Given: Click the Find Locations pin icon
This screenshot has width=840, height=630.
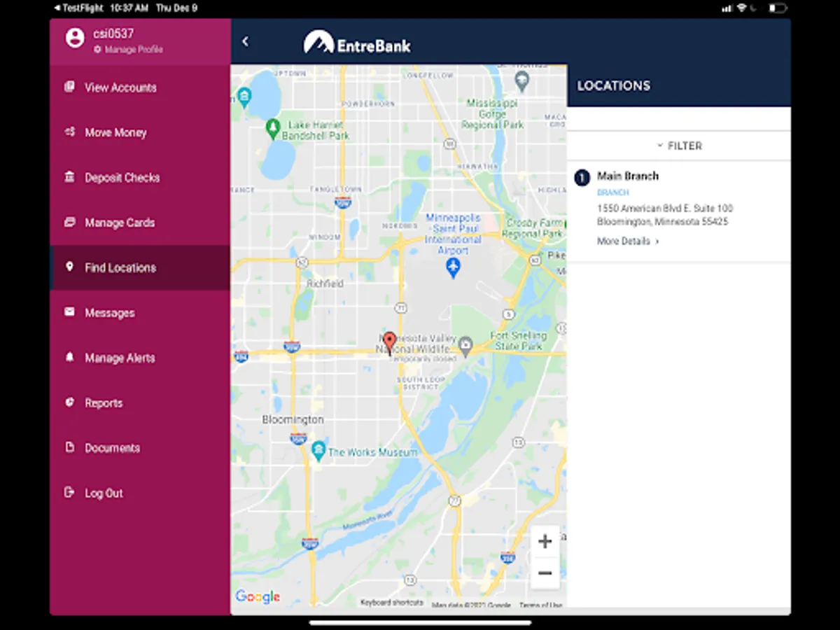Looking at the screenshot, I should coord(69,267).
